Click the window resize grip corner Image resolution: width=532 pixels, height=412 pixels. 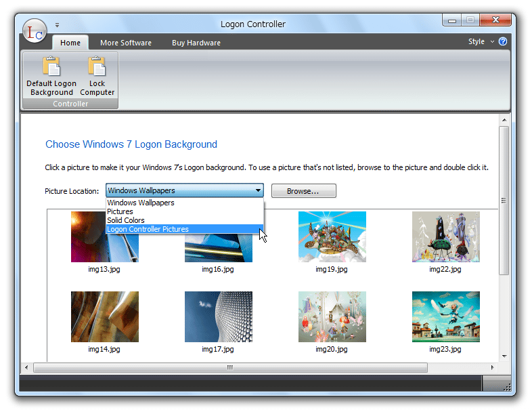[x=507, y=387]
